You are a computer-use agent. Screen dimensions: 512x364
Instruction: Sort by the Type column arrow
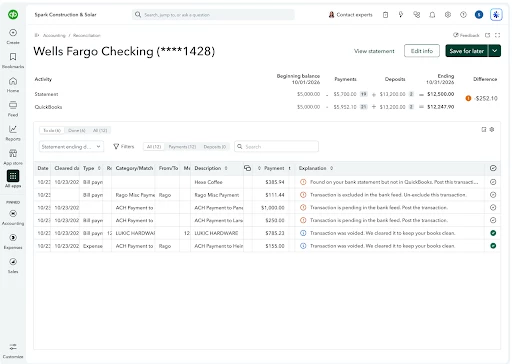click(x=99, y=168)
